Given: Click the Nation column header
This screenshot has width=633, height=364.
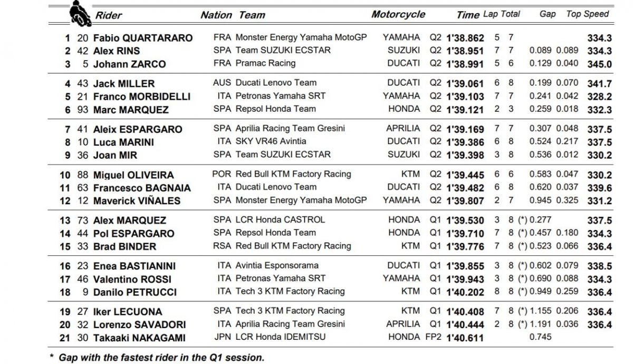Looking at the screenshot, I should pyautogui.click(x=216, y=15).
